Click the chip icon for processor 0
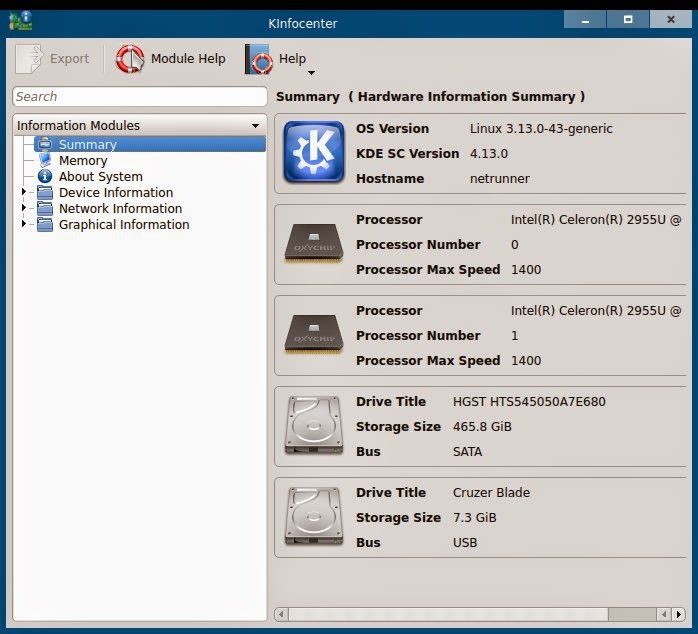This screenshot has width=698, height=634. click(314, 243)
